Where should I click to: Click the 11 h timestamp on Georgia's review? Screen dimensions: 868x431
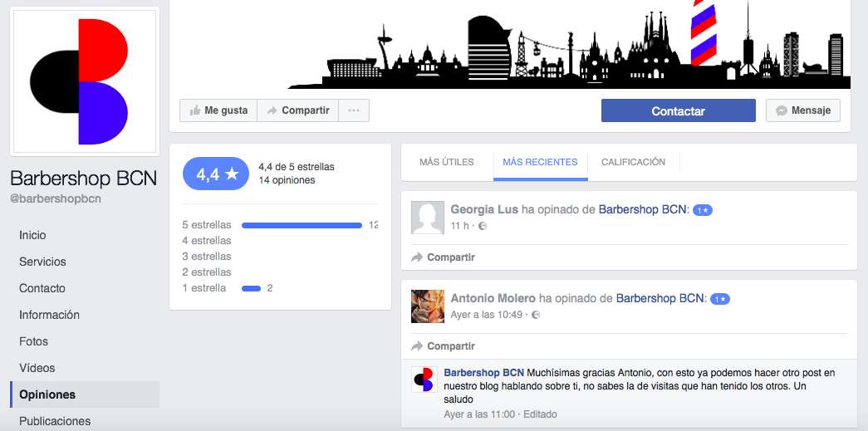click(459, 226)
